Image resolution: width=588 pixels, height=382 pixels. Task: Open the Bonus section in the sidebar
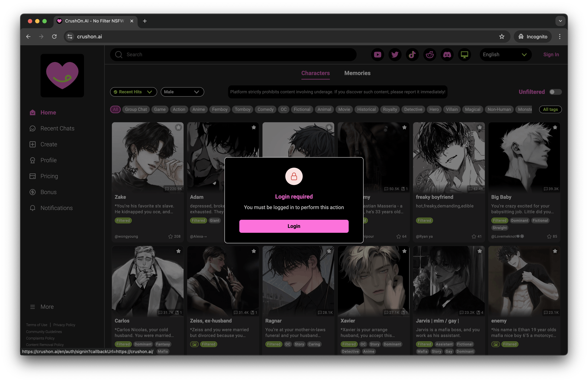point(48,192)
